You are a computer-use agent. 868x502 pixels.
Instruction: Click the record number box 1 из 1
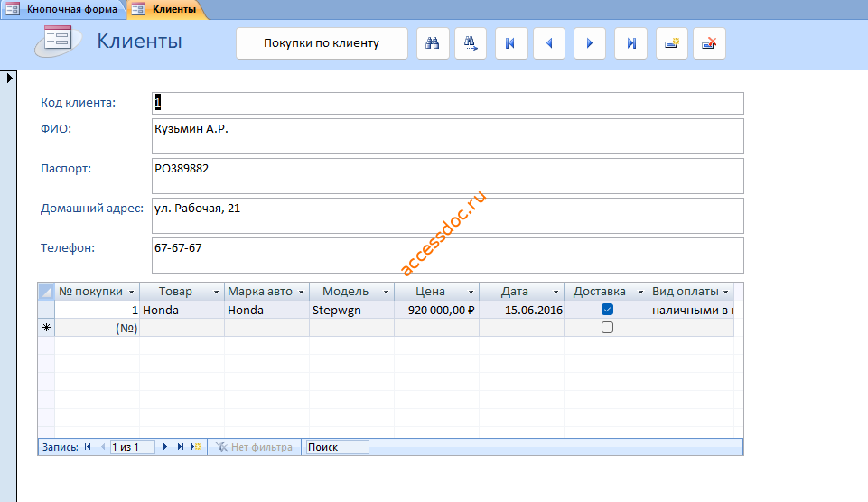(x=132, y=447)
